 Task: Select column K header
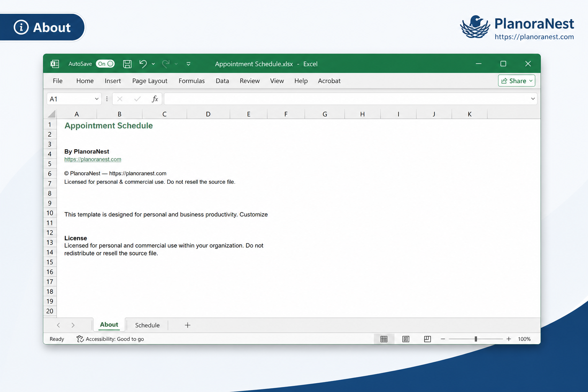pos(470,114)
